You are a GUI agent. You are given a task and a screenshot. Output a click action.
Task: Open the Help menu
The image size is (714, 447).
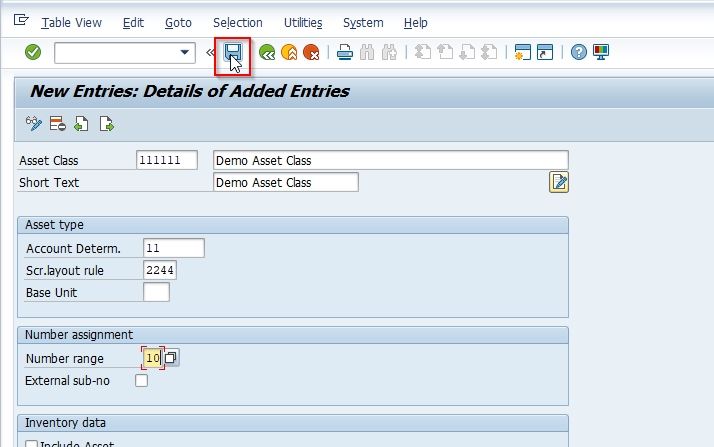click(415, 22)
